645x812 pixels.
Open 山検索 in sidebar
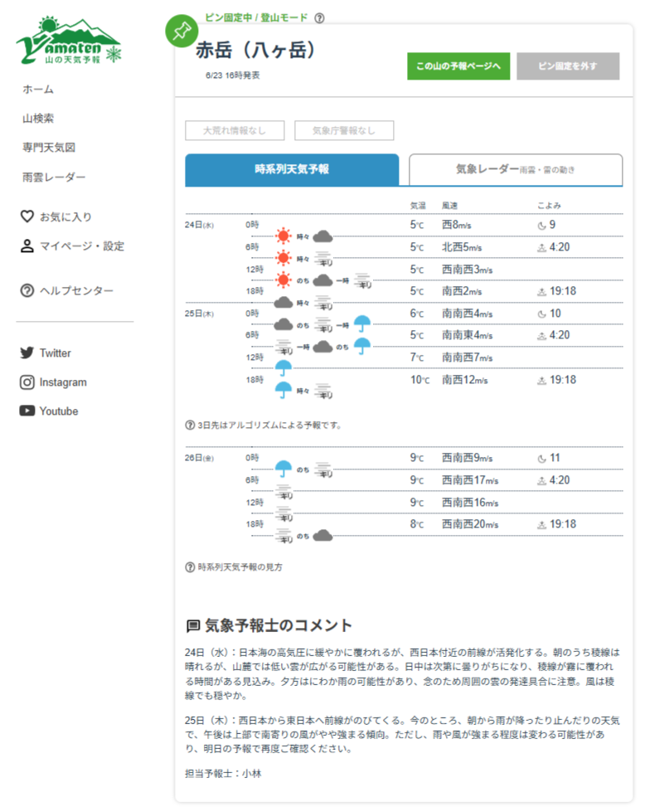[x=38, y=118]
